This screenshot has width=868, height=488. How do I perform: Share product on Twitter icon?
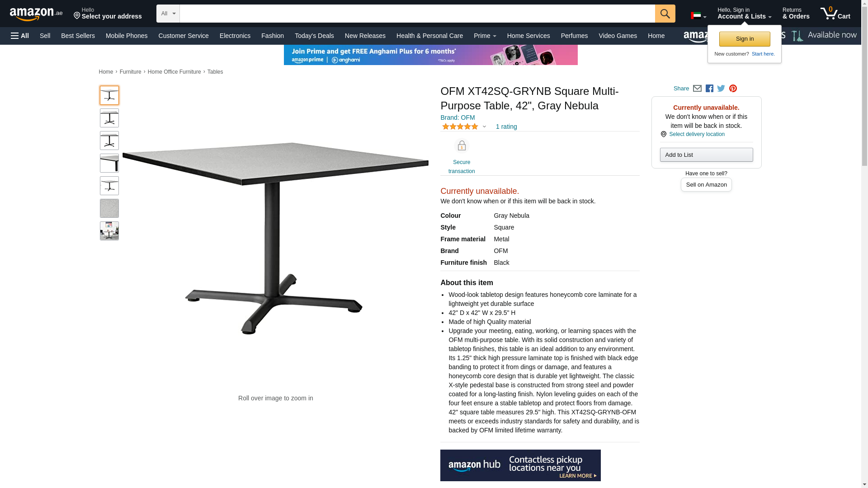[721, 89]
